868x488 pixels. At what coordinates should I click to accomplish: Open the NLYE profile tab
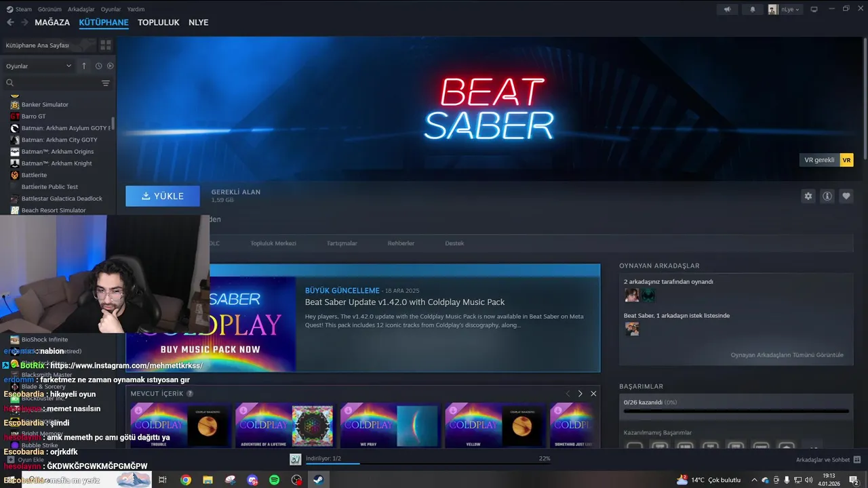pyautogui.click(x=199, y=22)
